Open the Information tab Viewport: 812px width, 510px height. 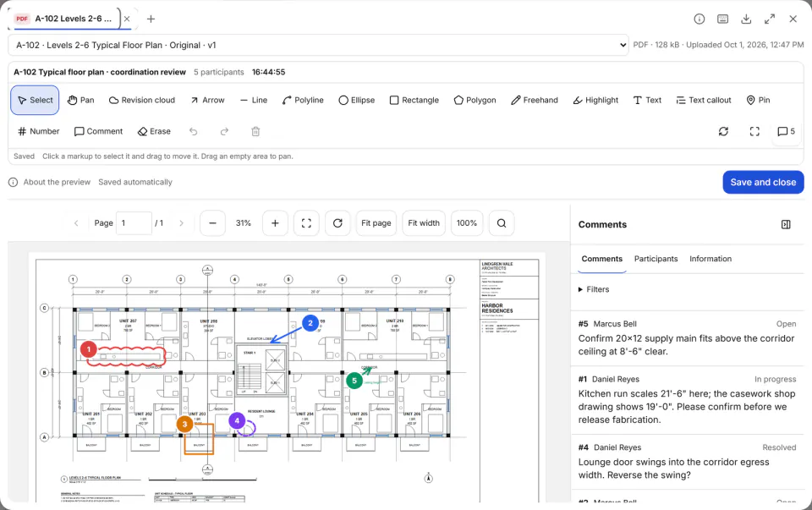click(710, 259)
